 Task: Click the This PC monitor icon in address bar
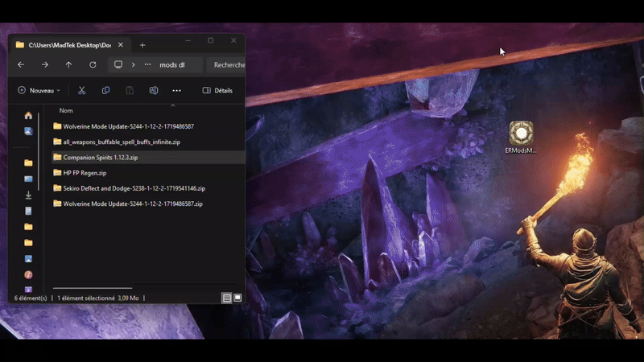[118, 64]
